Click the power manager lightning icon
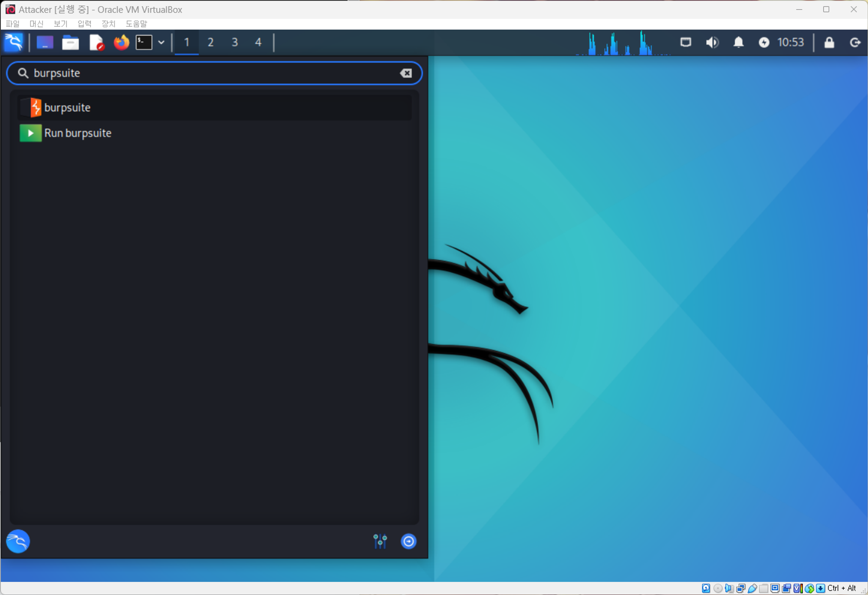868x595 pixels. (764, 42)
